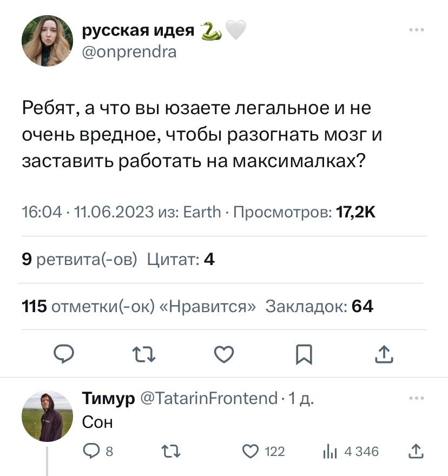Screen dimensions: 448x476
Task: Like the main tweet with heart icon
Action: (224, 354)
